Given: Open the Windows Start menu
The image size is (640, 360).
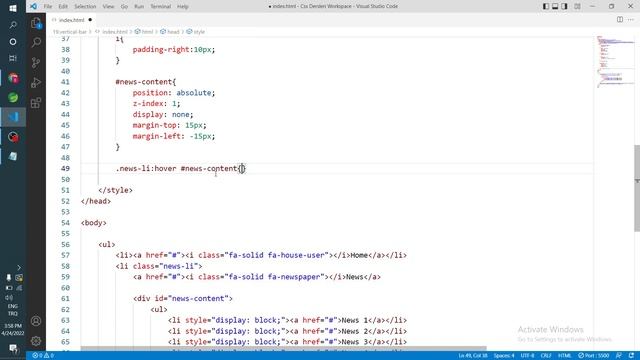Looking at the screenshot, I should pyautogui.click(x=13, y=8).
